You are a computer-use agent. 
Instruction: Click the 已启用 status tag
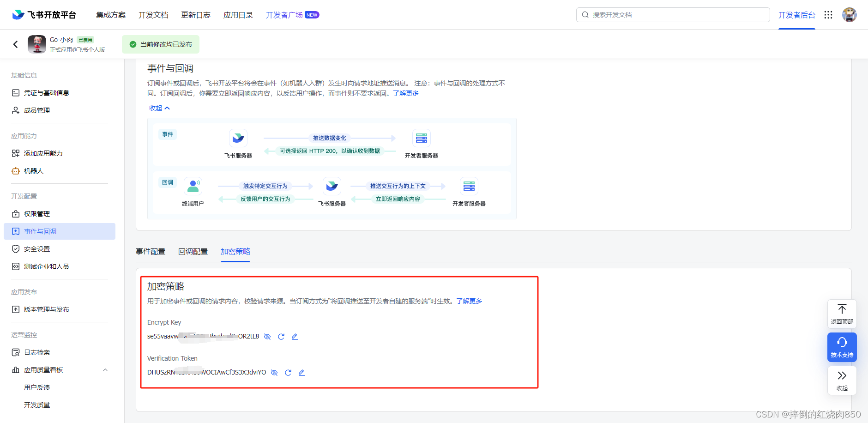point(85,40)
